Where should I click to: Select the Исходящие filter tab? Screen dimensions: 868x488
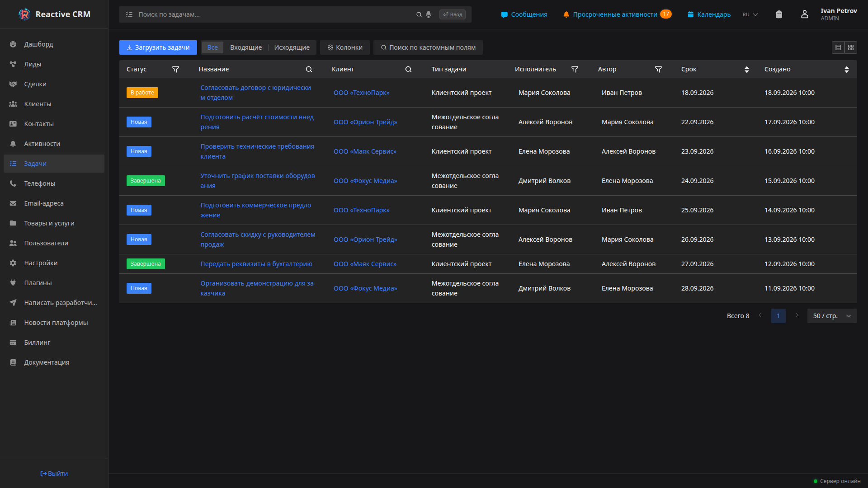(292, 47)
